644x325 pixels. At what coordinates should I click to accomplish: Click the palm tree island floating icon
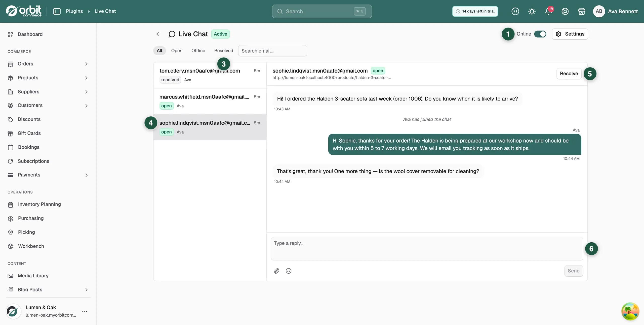[x=630, y=311]
